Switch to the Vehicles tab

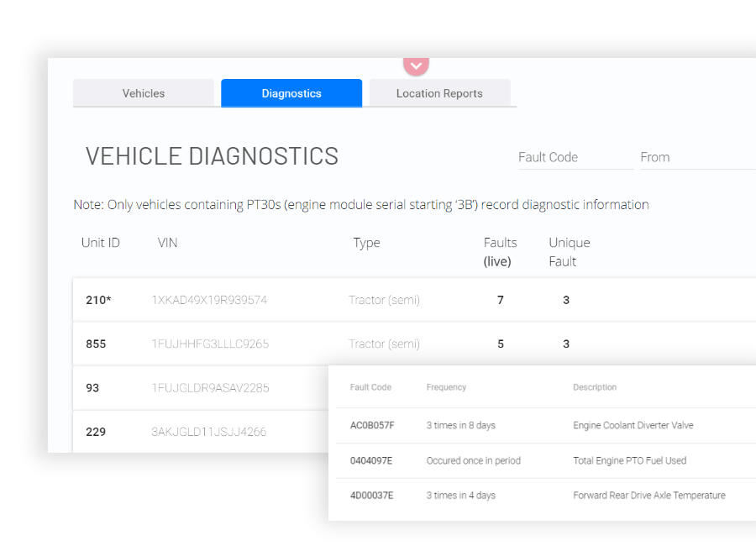(143, 93)
